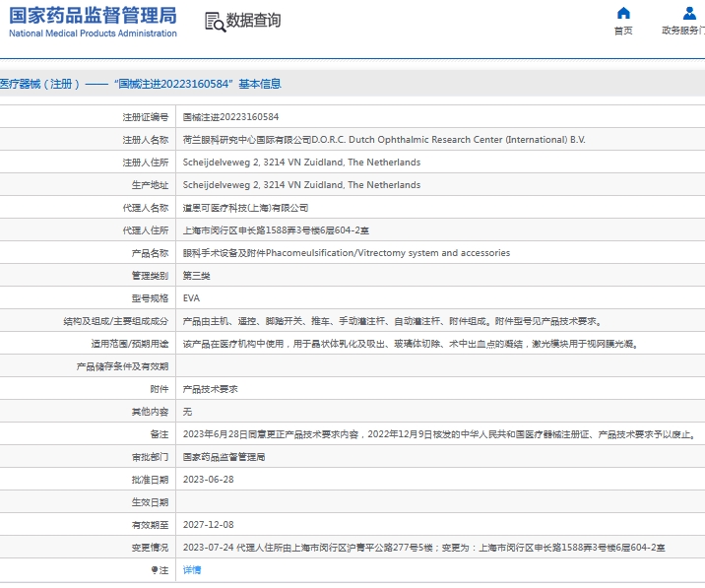Click National Medical Products Administration text

click(93, 33)
